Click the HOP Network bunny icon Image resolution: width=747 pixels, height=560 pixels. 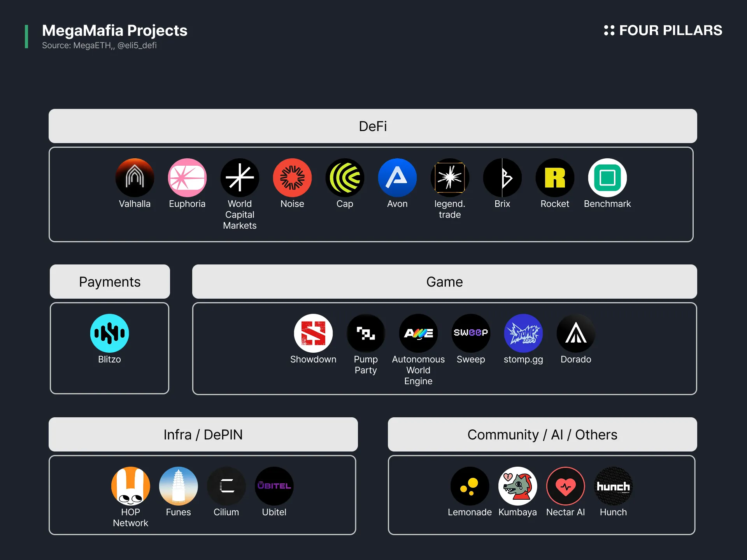pos(130,486)
